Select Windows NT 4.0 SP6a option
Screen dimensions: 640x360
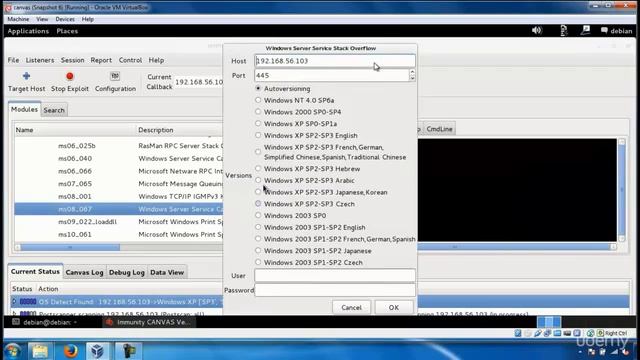(x=258, y=100)
